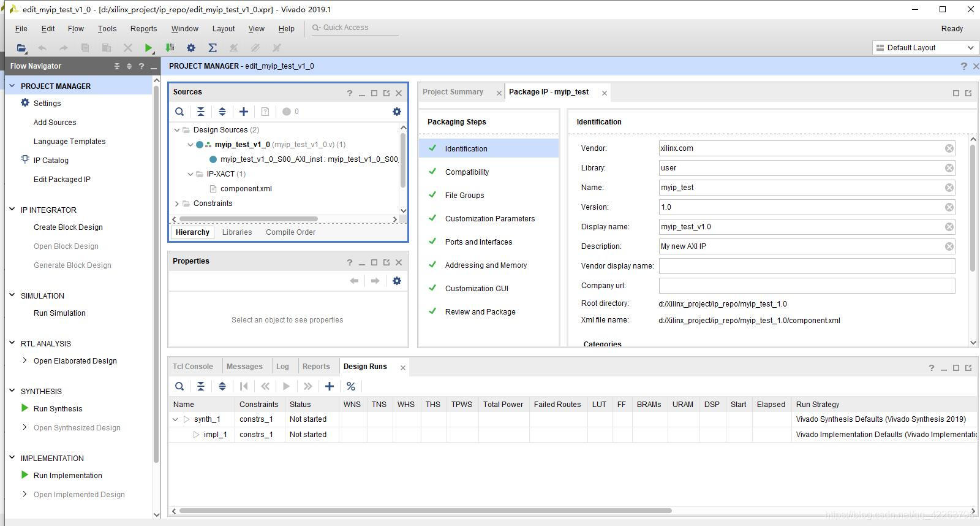This screenshot has height=526, width=980.
Task: Select the impl_1 run row
Action: (573, 435)
